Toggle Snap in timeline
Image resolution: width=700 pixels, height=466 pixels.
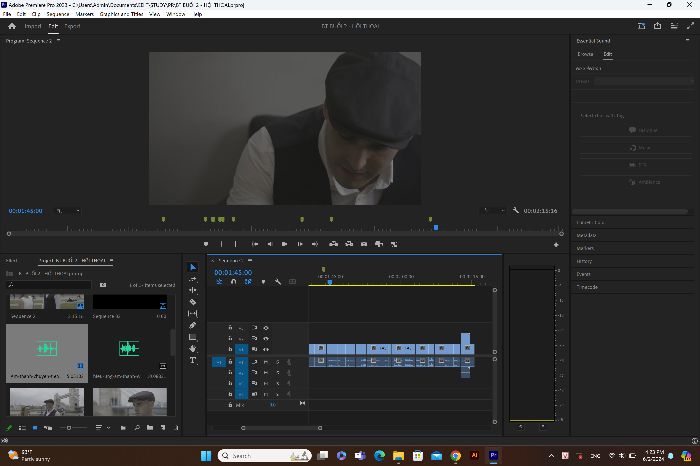(x=233, y=282)
